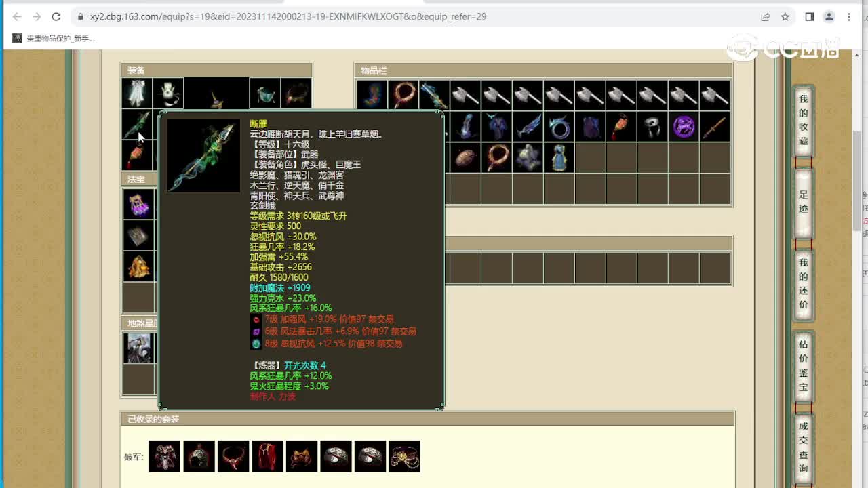Click the 破军 set helmet icon
868x488 pixels.
click(199, 456)
